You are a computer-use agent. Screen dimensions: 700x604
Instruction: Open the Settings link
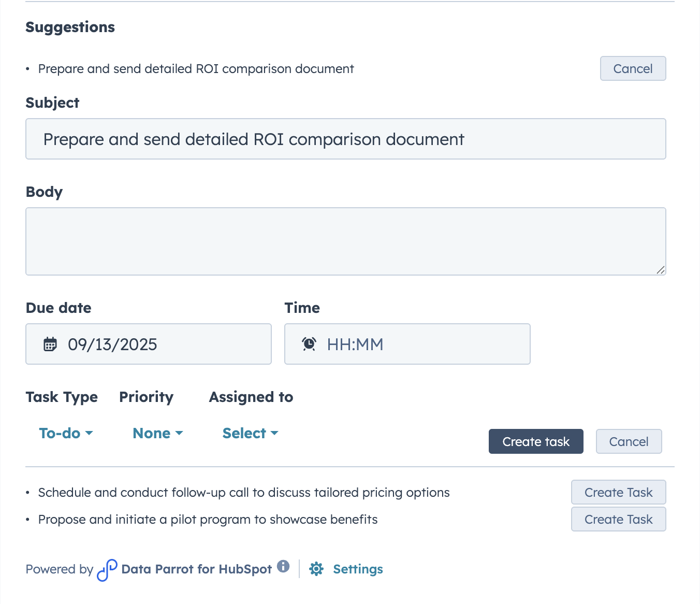[358, 569]
